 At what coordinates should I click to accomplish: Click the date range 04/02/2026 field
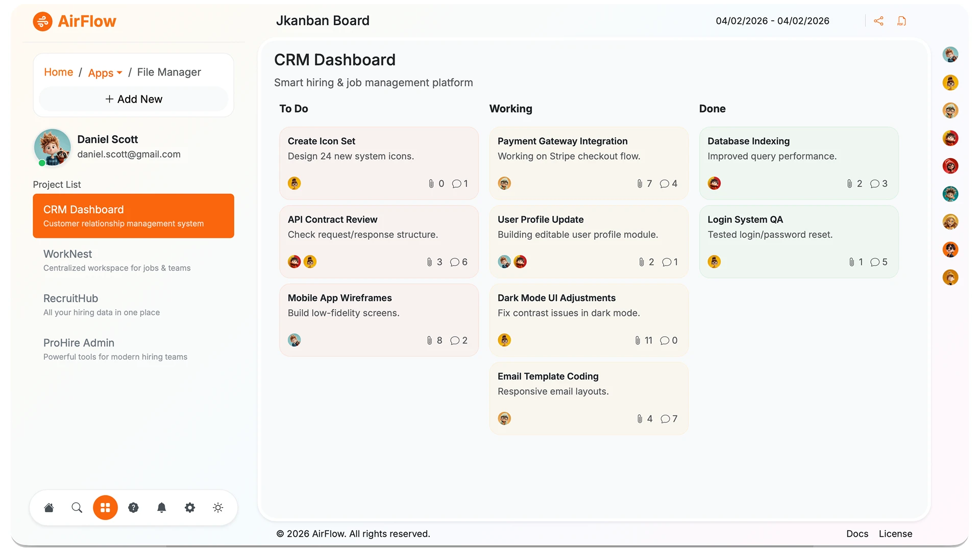(x=772, y=21)
